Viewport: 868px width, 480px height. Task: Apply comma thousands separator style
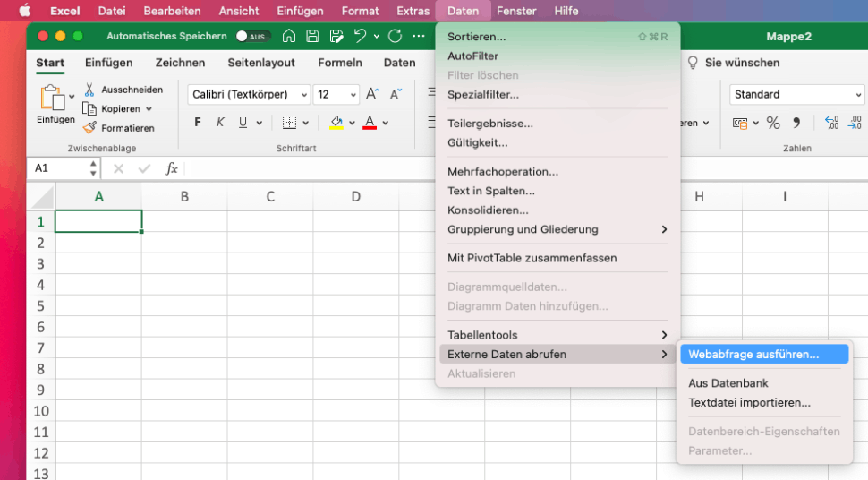pyautogui.click(x=796, y=123)
